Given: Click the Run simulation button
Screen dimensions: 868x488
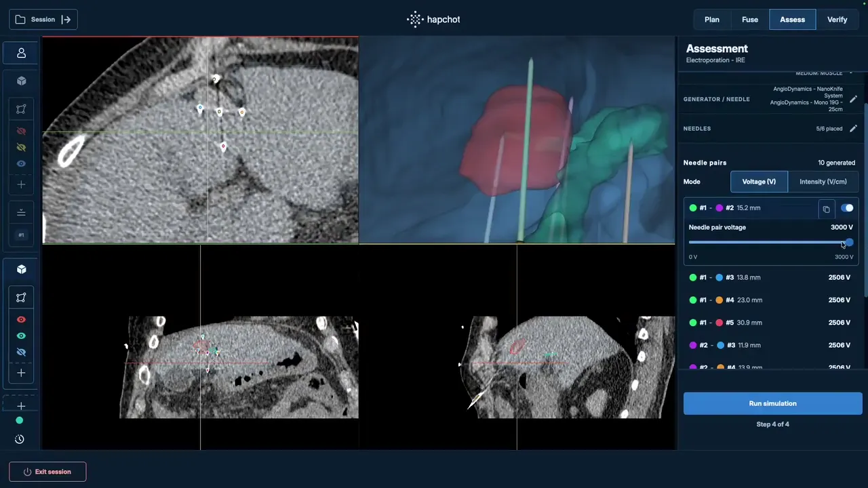Looking at the screenshot, I should (x=772, y=403).
